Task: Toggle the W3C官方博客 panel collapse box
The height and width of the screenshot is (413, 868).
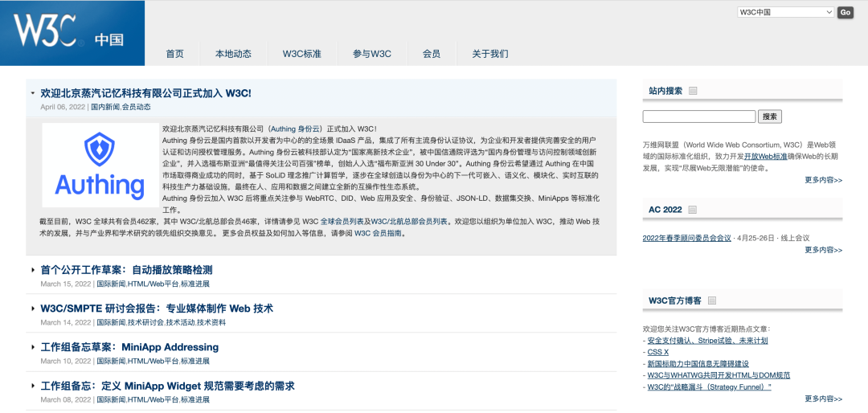Action: click(x=712, y=301)
